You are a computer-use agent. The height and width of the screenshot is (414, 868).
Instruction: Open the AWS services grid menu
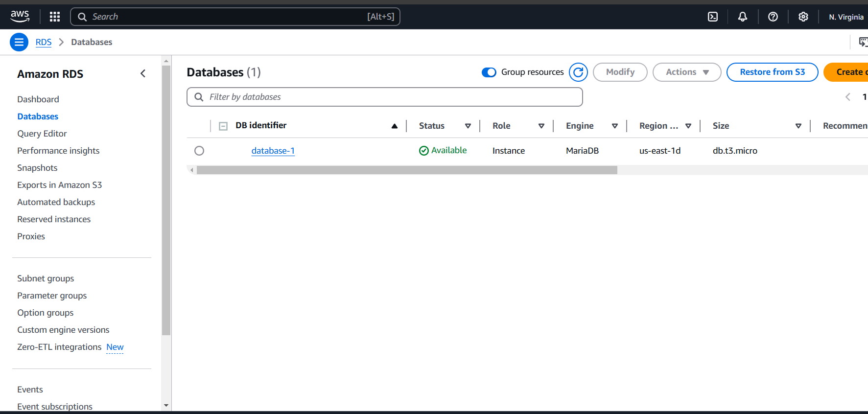(55, 17)
